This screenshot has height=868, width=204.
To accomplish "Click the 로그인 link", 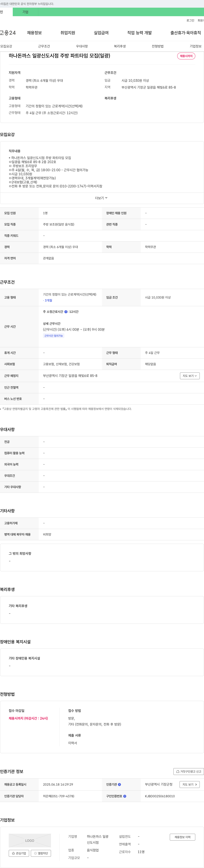I will (190, 21).
